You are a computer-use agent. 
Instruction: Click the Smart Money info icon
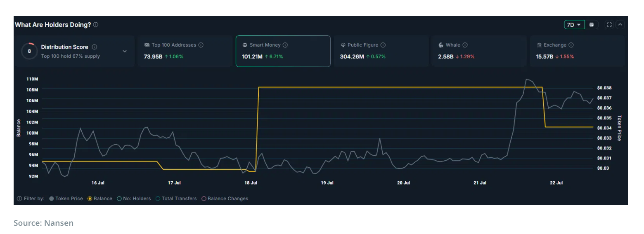(285, 45)
